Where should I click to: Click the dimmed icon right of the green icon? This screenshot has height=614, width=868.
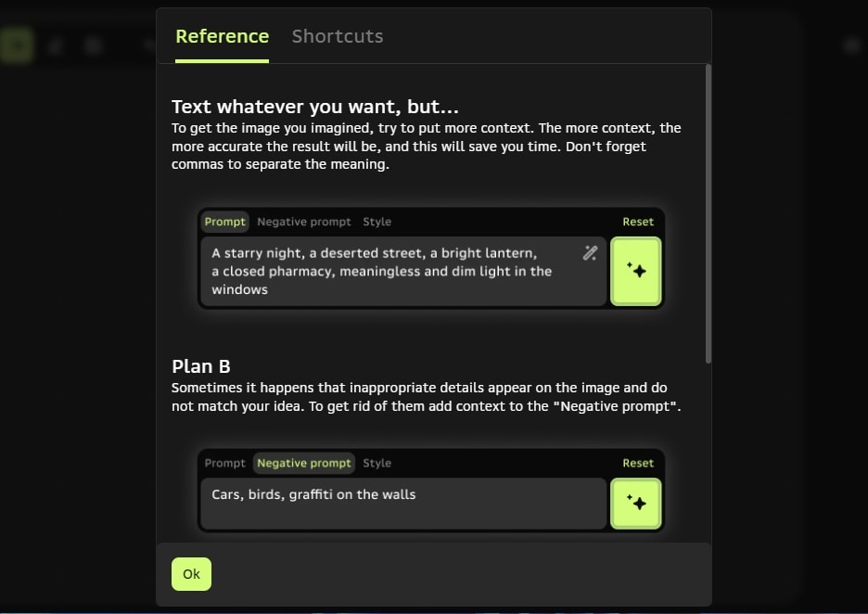pyautogui.click(x=56, y=45)
